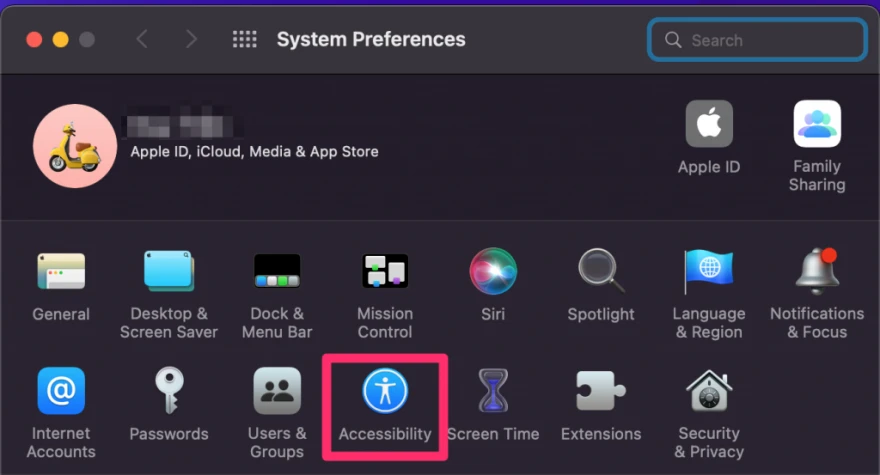Open the Extensions preference pane
880x475 pixels.
click(601, 392)
